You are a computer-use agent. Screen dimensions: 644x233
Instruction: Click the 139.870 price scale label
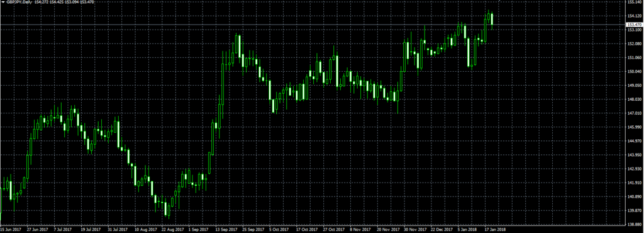point(635,210)
